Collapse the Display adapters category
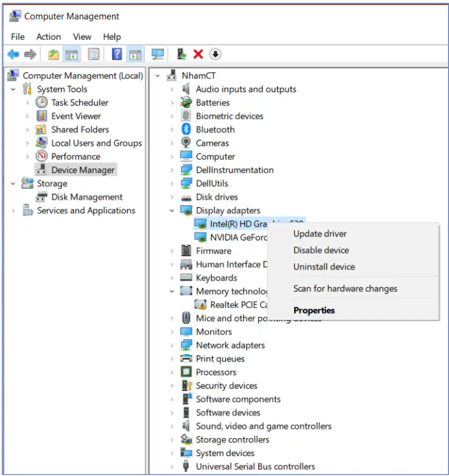This screenshot has height=476, width=449. (x=172, y=211)
